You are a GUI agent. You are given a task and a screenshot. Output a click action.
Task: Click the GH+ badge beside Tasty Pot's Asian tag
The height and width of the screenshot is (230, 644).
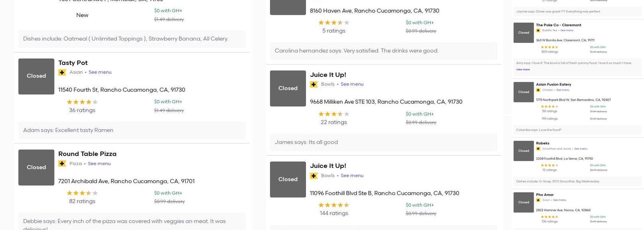pyautogui.click(x=62, y=72)
